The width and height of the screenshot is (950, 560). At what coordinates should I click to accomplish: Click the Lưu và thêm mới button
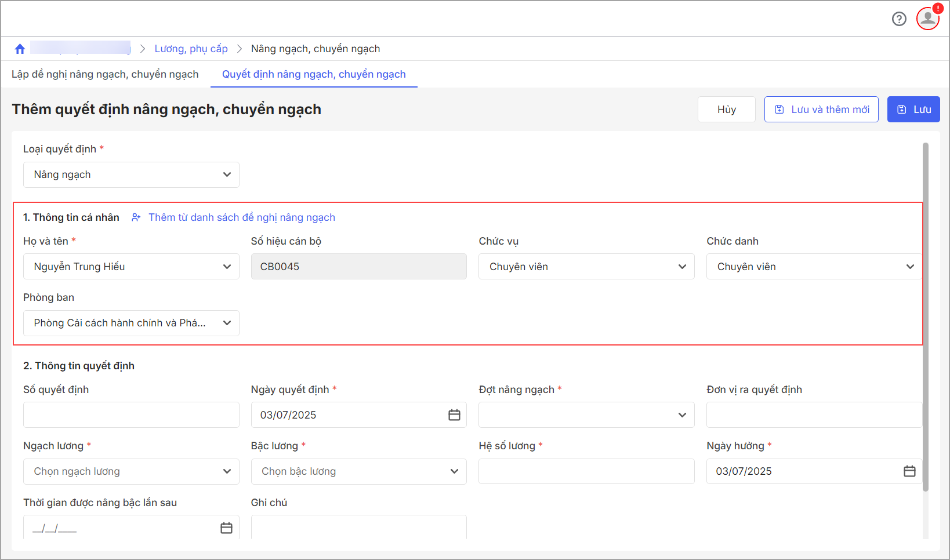(821, 110)
